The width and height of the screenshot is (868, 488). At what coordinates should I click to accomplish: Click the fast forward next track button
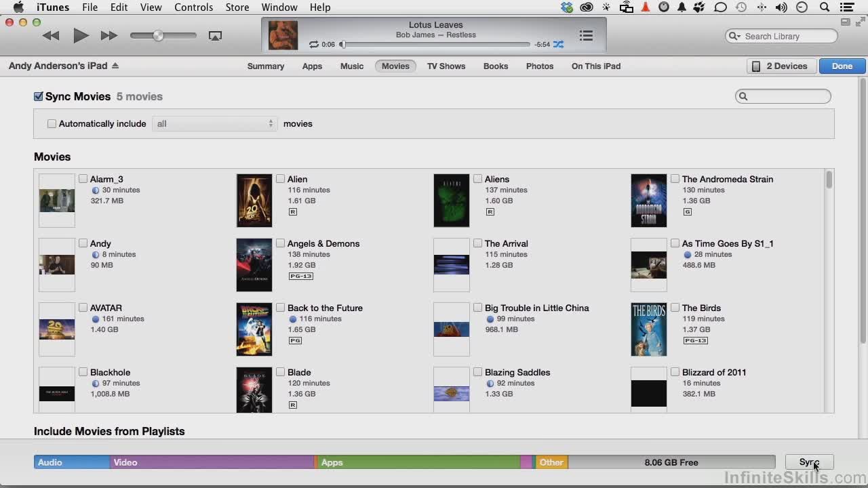point(109,36)
